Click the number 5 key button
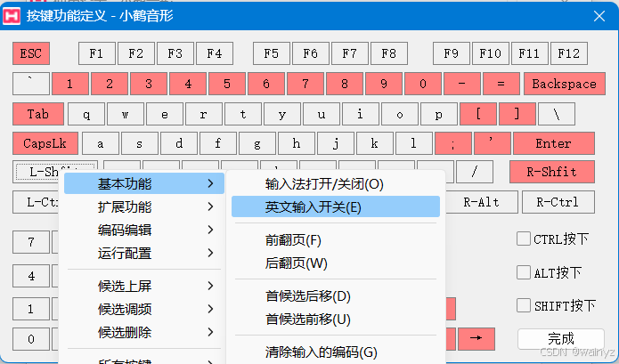 tap(227, 84)
